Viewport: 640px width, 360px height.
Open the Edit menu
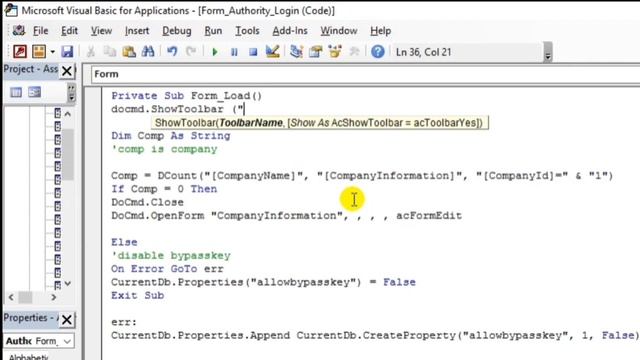[x=69, y=31]
